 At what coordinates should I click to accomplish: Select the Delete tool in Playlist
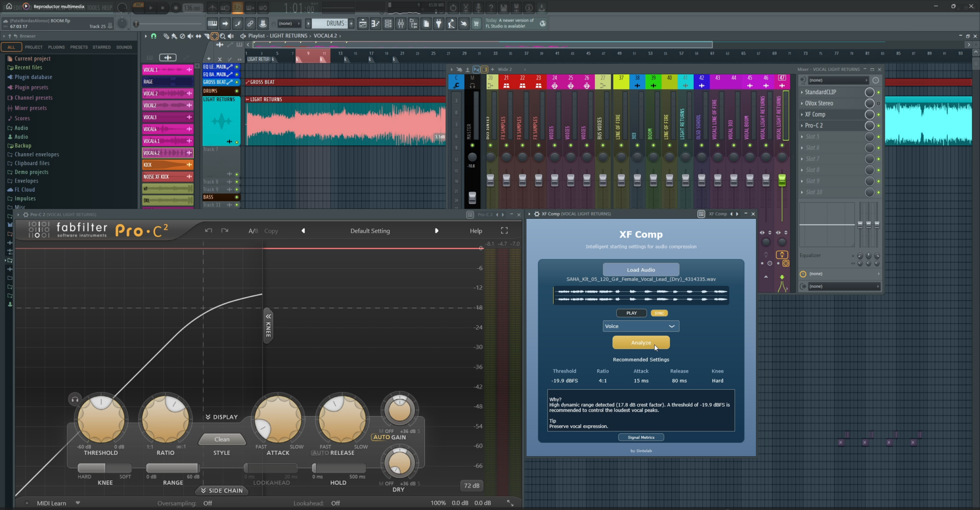(x=182, y=36)
